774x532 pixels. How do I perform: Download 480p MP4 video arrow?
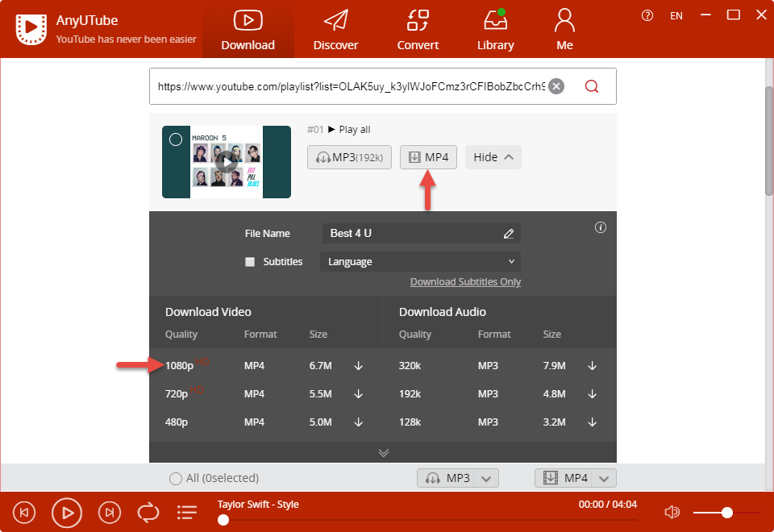pos(358,422)
